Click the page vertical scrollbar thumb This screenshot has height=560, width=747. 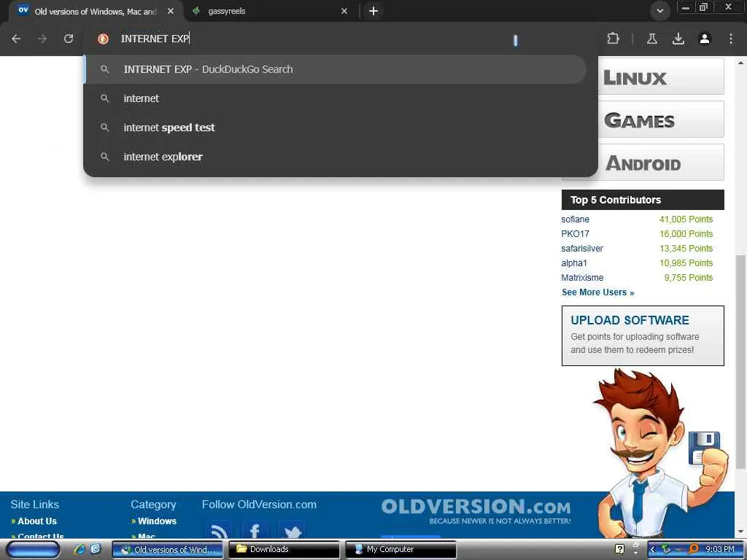point(740,362)
